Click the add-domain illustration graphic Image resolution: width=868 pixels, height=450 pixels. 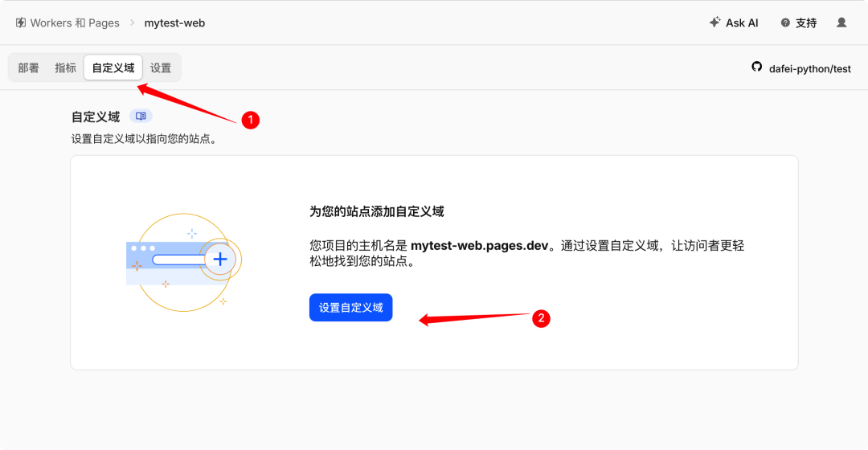184,262
